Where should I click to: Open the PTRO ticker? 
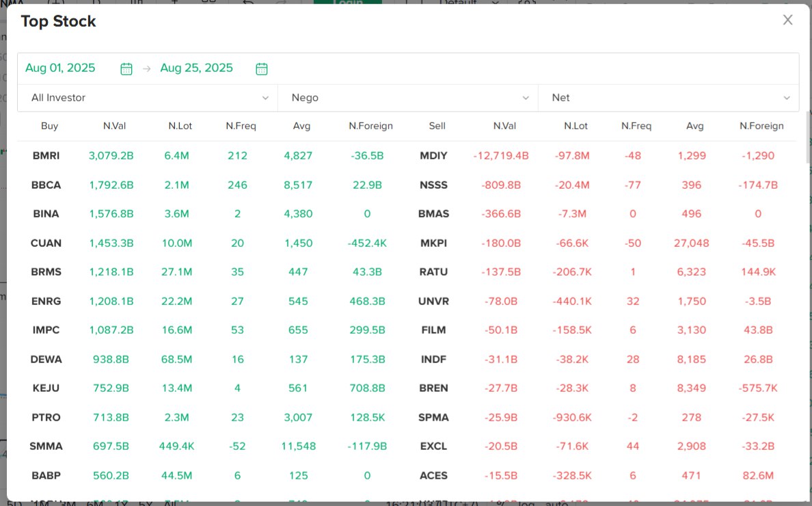click(46, 417)
